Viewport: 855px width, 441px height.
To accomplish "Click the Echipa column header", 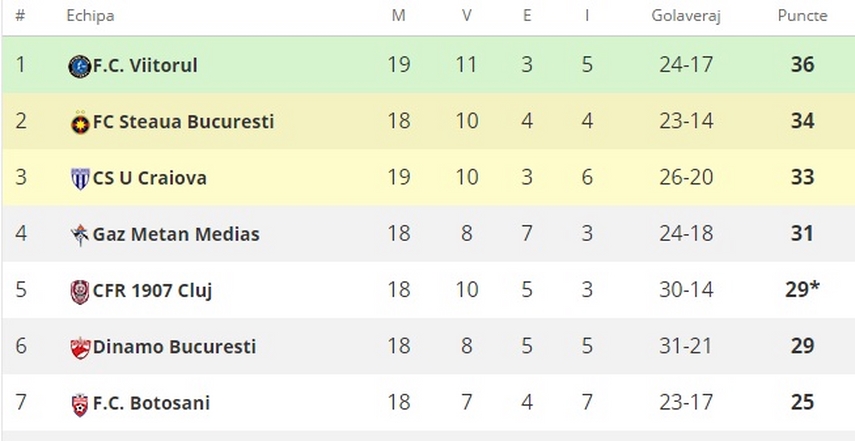I will (x=91, y=16).
